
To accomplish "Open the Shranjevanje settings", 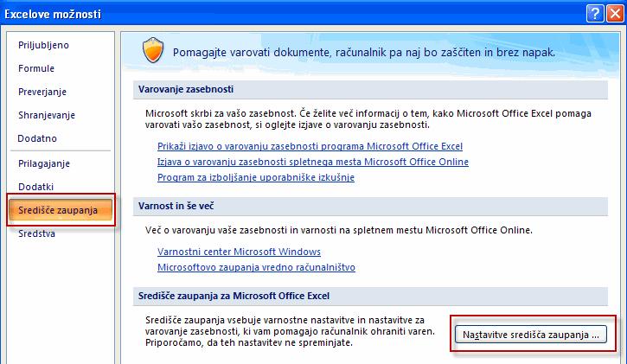I will (x=47, y=115).
